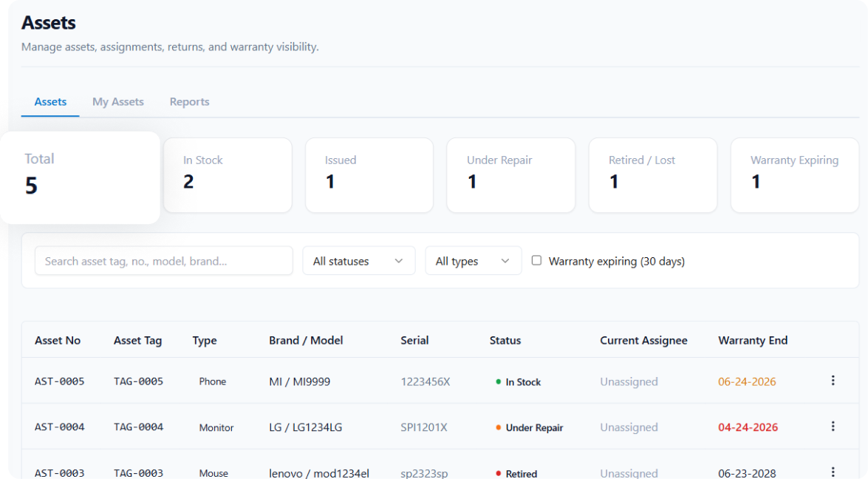Select the In Stock summary card
Screen dimensions: 868x479
click(x=228, y=175)
